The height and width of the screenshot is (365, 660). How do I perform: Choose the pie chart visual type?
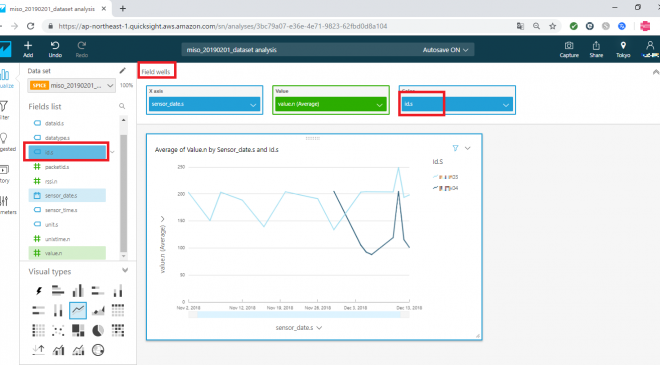[x=98, y=330]
